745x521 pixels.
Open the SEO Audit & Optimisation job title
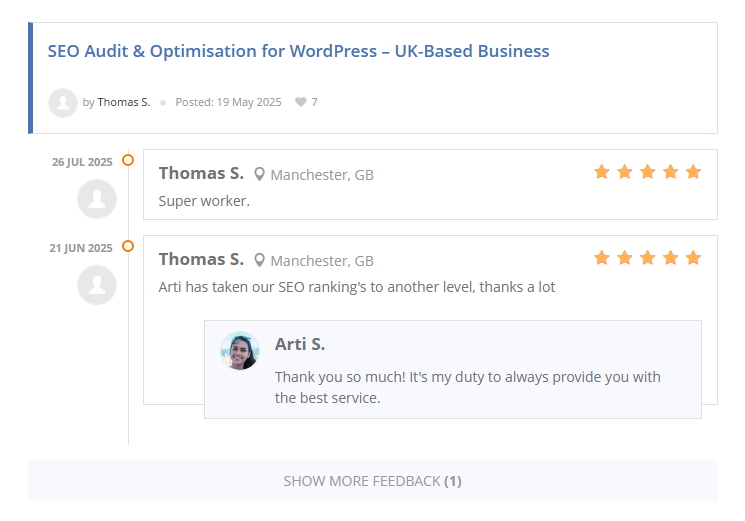click(298, 51)
